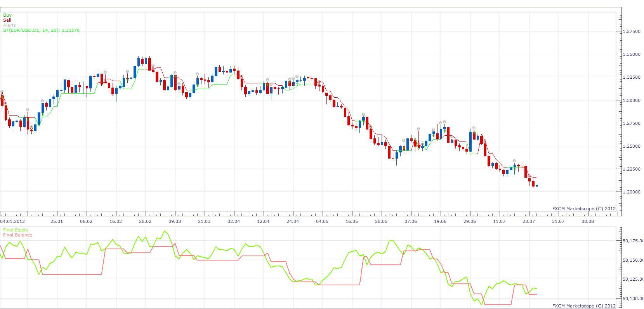Select the Alerts legend label
Viewport: 644px width, 309px height.
point(10,25)
